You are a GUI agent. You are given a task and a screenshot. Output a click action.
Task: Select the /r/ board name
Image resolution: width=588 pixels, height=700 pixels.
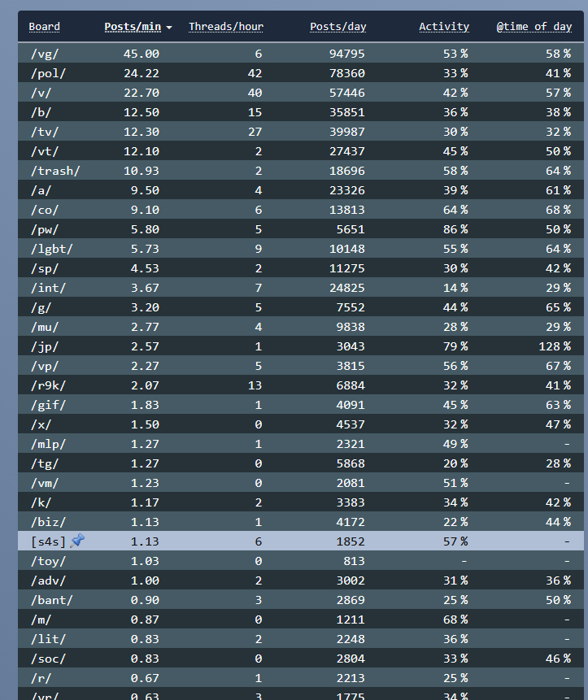[41, 679]
